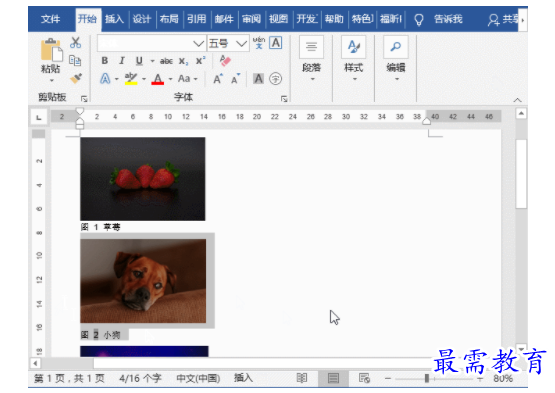Click the lightbulb tell-me icon
The image size is (555, 393).
[x=419, y=19]
